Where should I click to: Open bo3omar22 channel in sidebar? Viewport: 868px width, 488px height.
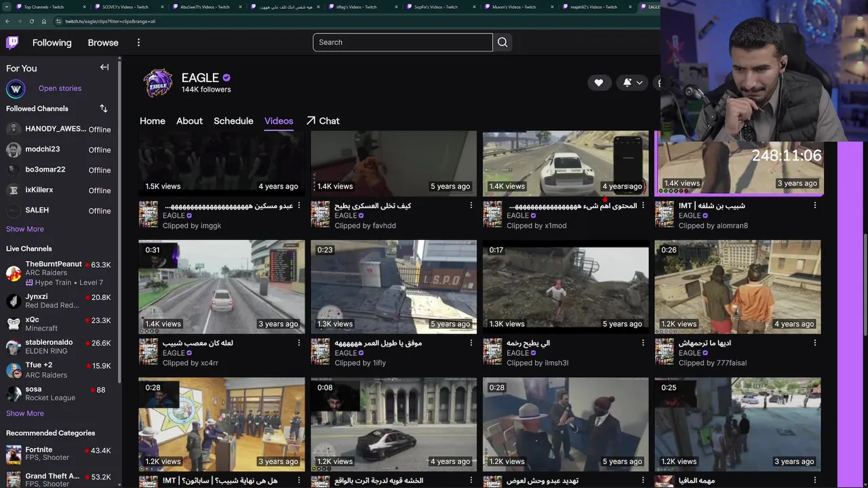[60, 170]
